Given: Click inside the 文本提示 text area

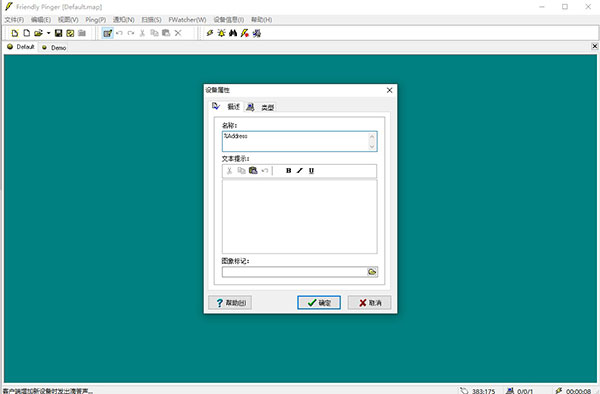Looking at the screenshot, I should pyautogui.click(x=300, y=216).
